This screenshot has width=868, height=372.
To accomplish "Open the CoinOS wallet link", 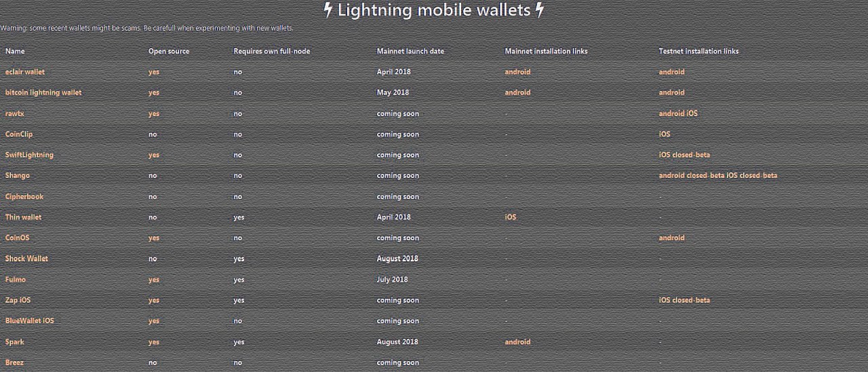I will pos(18,238).
